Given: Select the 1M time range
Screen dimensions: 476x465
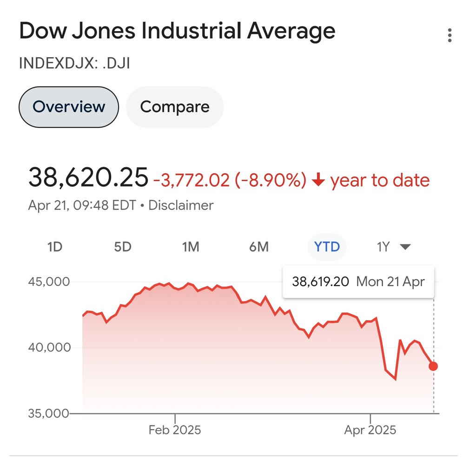Looking at the screenshot, I should [191, 247].
